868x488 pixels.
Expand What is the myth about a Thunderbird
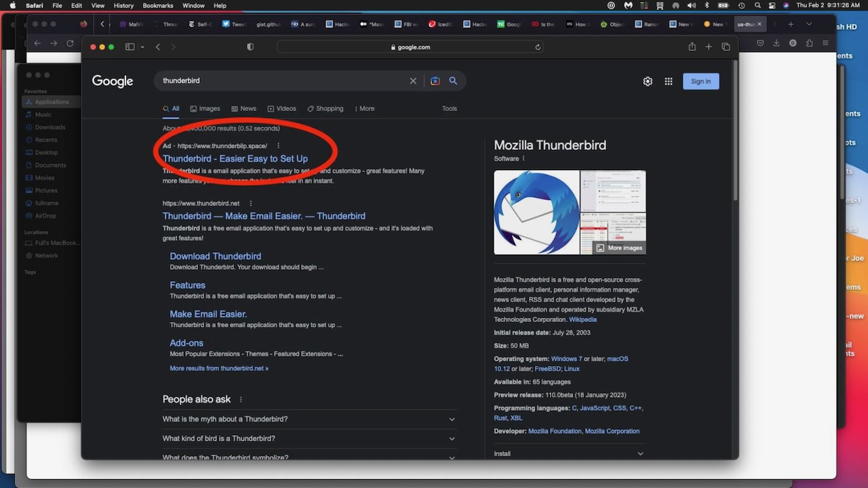pos(310,419)
